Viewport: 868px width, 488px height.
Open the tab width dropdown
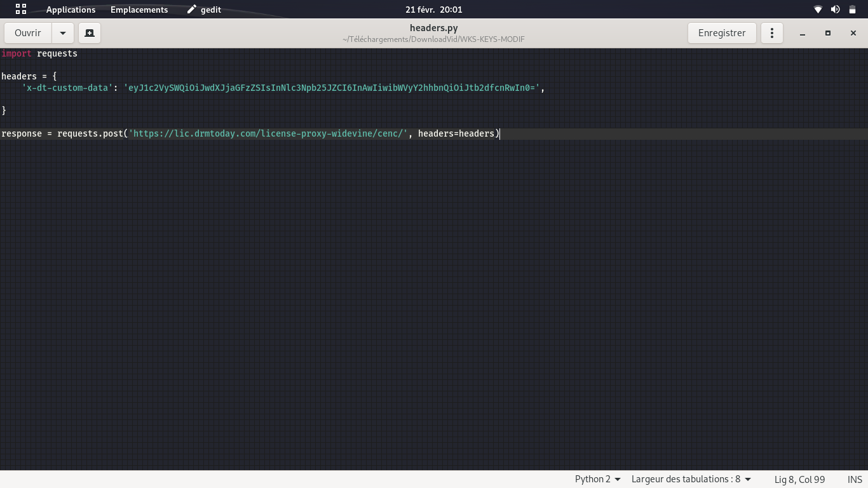pos(691,479)
